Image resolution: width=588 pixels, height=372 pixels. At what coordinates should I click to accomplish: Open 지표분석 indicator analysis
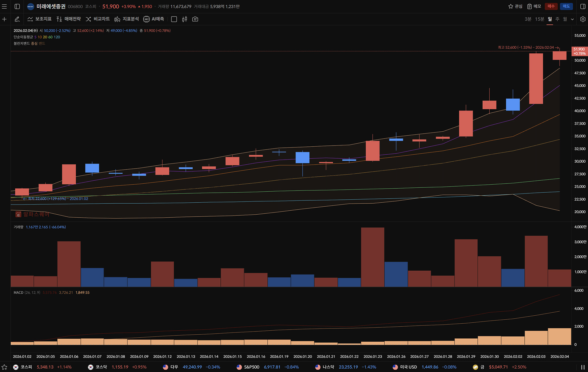pos(126,19)
